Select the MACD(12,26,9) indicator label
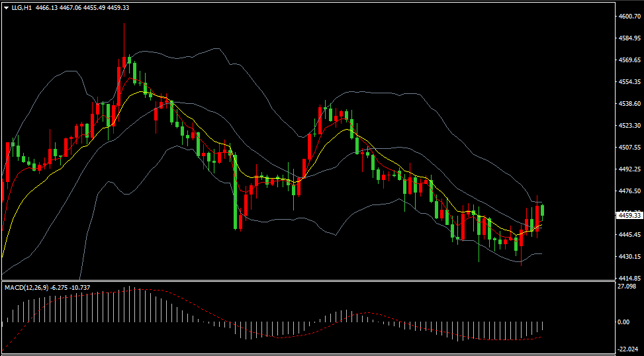Screen dimensions: 644x356 (x=26, y=288)
